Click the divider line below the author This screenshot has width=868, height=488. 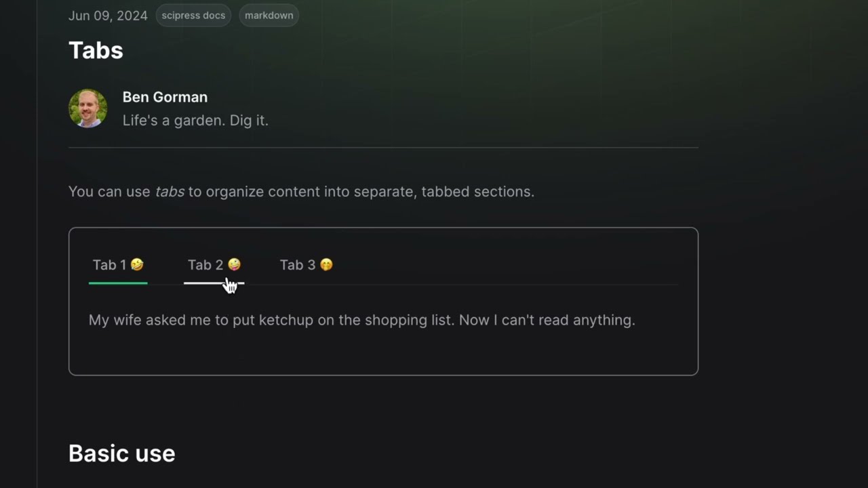point(383,147)
